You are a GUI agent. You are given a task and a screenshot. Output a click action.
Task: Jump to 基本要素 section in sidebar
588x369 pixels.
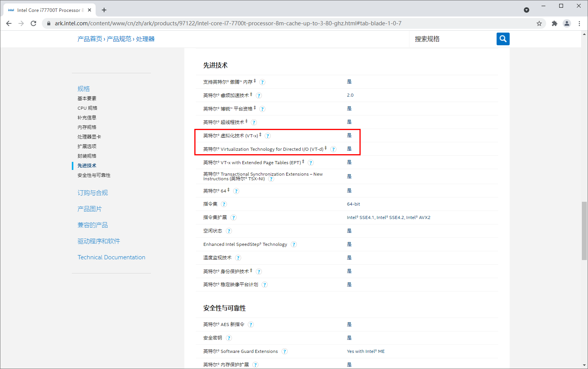click(x=87, y=99)
